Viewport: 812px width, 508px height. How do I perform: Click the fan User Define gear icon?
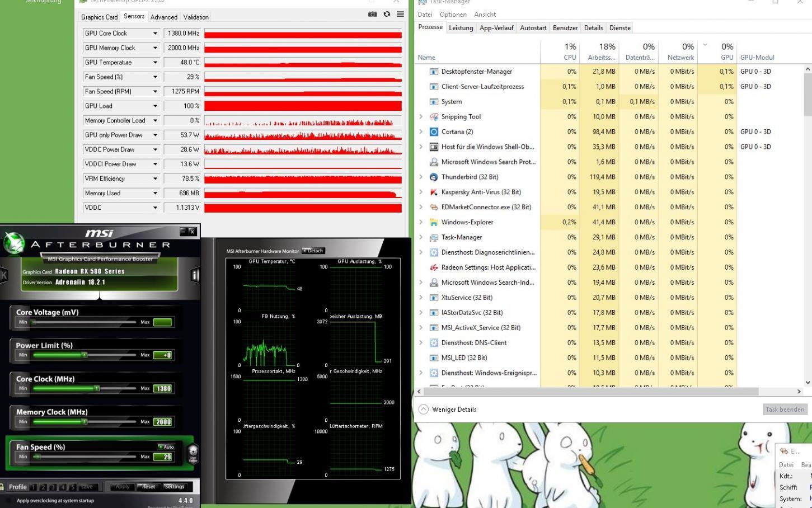pyautogui.click(x=193, y=453)
